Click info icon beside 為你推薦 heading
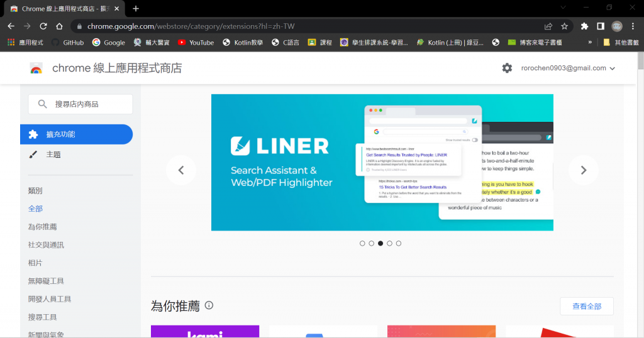This screenshot has height=338, width=644. [x=209, y=305]
